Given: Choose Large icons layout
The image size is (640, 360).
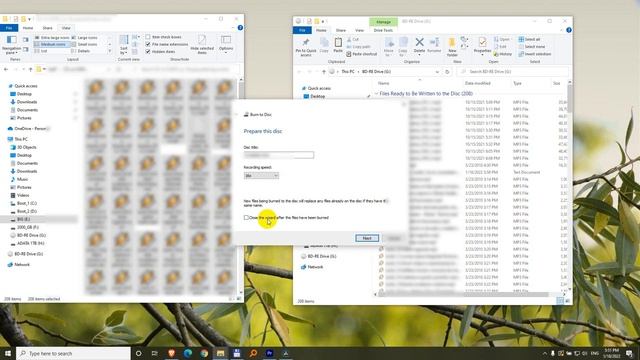Looking at the screenshot, I should (85, 38).
